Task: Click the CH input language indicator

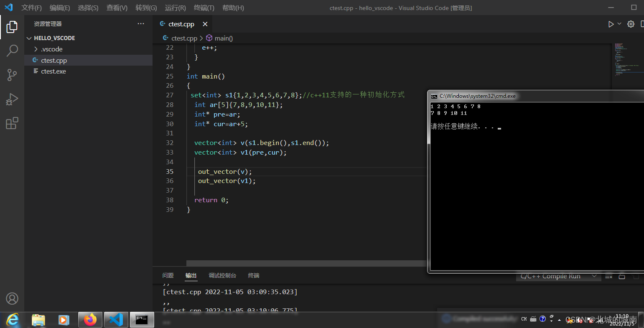Action: (524, 319)
